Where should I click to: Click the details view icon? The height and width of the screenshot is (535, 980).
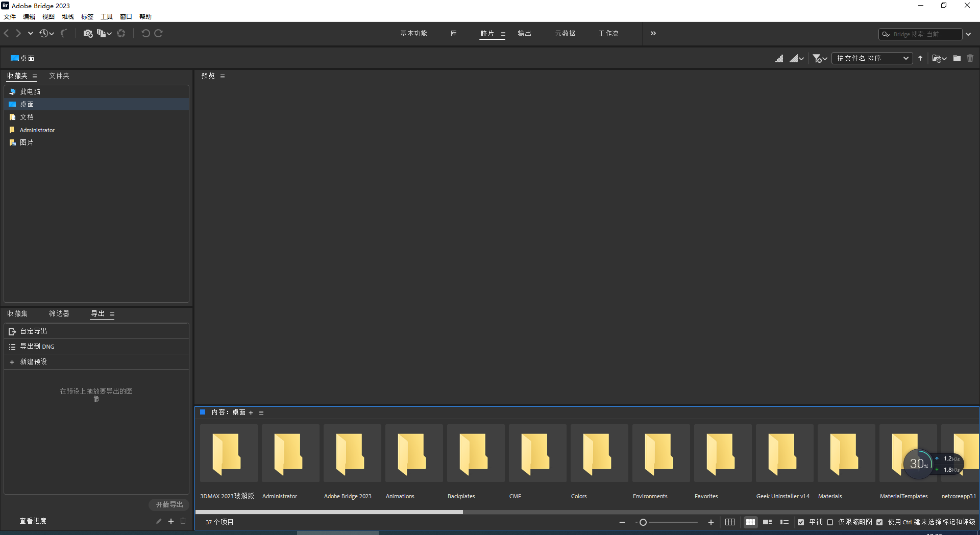pos(767,522)
